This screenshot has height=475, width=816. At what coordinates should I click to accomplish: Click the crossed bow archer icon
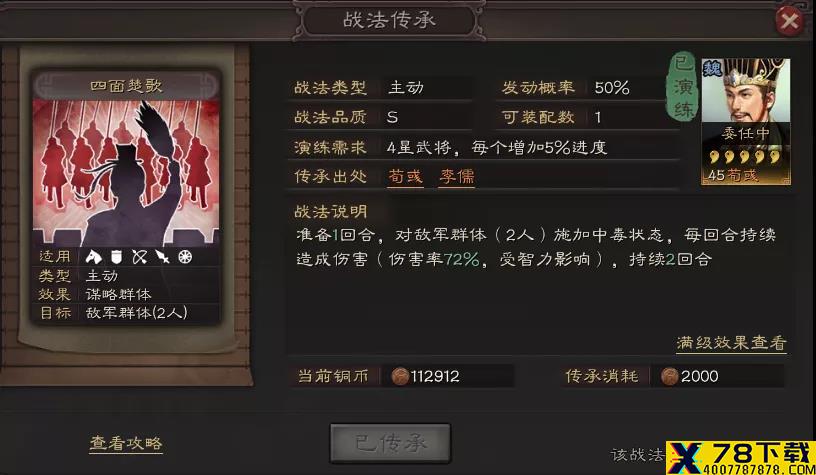pyautogui.click(x=139, y=256)
